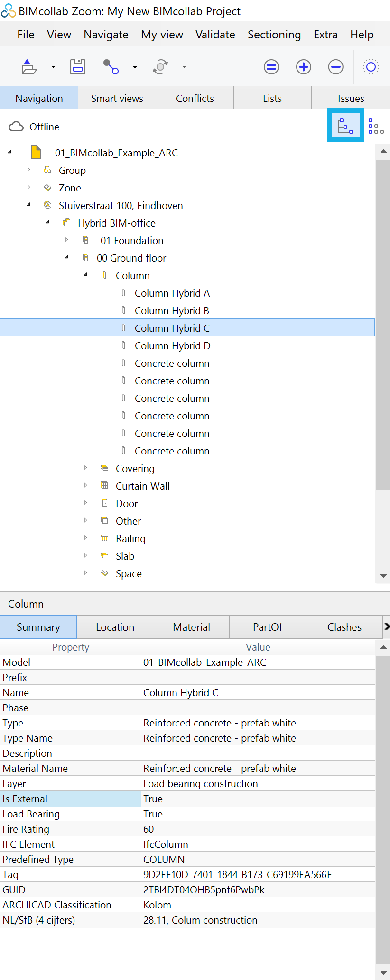Screen dimensions: 390x980
Task: Open the dropdown arrow beside synchronize icon
Action: 184,67
